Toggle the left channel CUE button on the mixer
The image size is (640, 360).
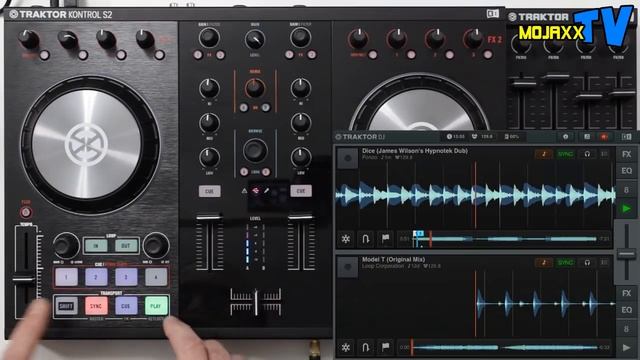pyautogui.click(x=209, y=191)
